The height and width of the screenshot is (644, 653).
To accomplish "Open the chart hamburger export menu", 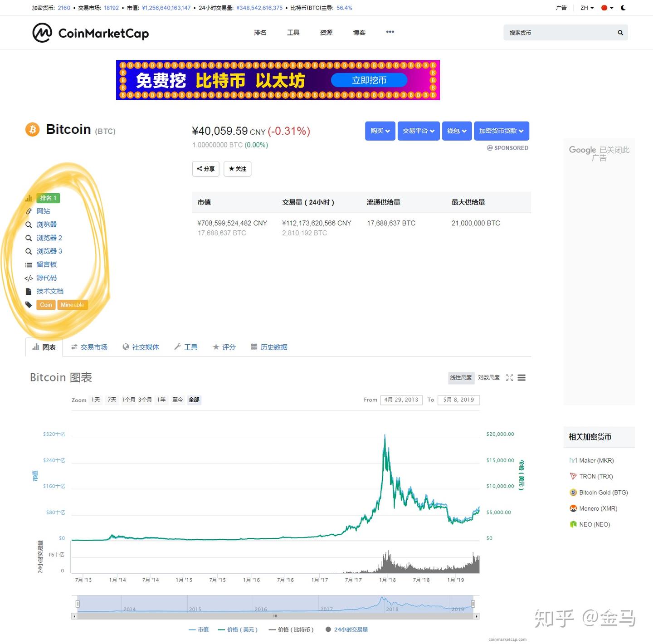I will pyautogui.click(x=521, y=377).
